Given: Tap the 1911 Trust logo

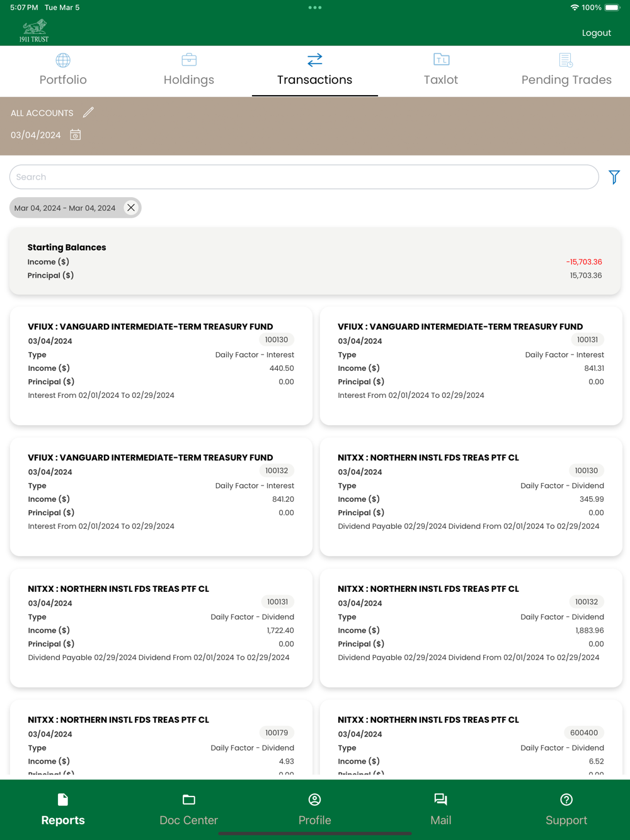Looking at the screenshot, I should [x=34, y=31].
